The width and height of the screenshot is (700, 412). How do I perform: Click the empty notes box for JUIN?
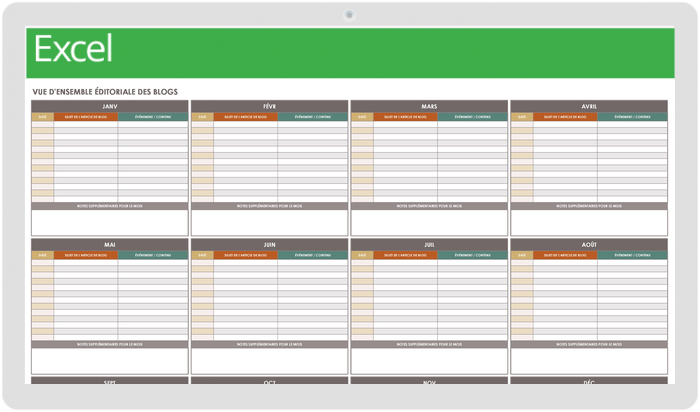coord(270,361)
